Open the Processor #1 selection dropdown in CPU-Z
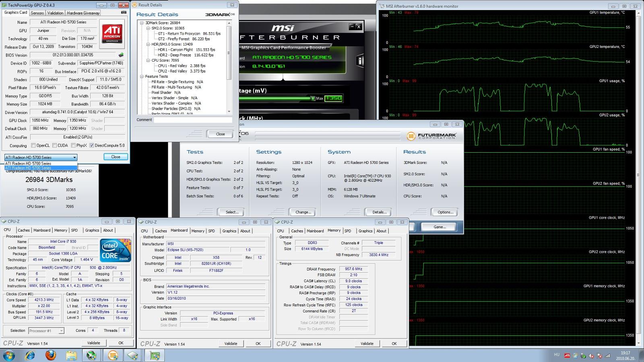The height and width of the screenshot is (362, 644). pos(46,331)
